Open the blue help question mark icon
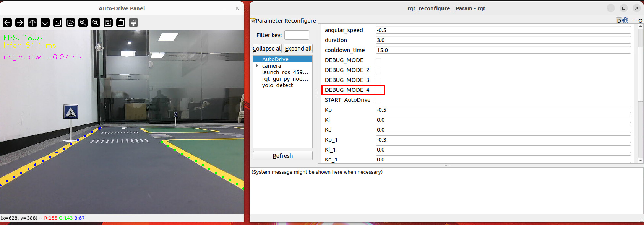This screenshot has height=225, width=644. 625,20
